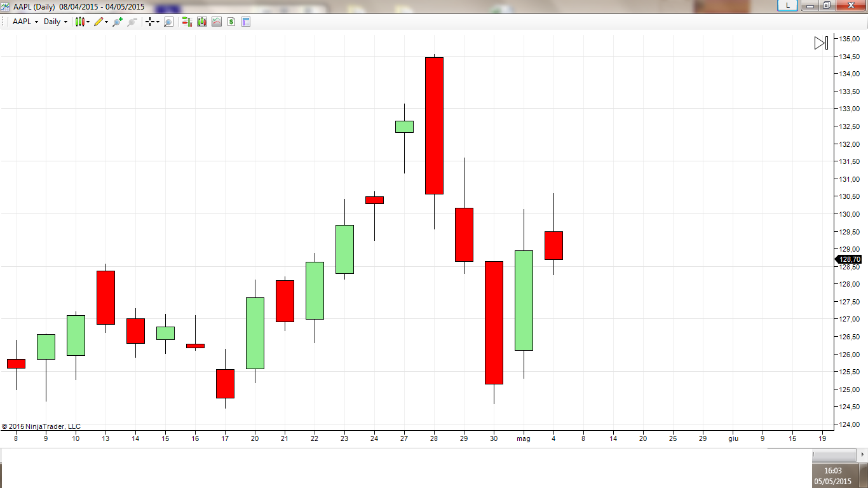Click the date axis label 21
The height and width of the screenshot is (488, 868).
[x=285, y=438]
